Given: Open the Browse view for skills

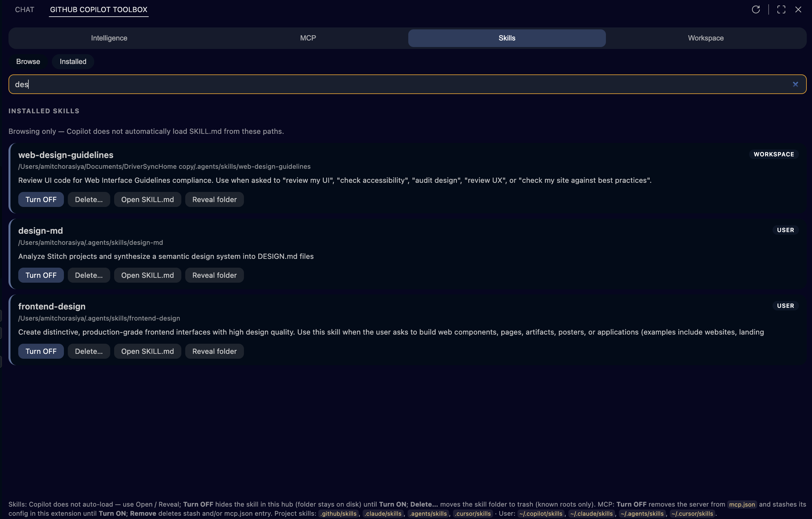Looking at the screenshot, I should tap(28, 61).
